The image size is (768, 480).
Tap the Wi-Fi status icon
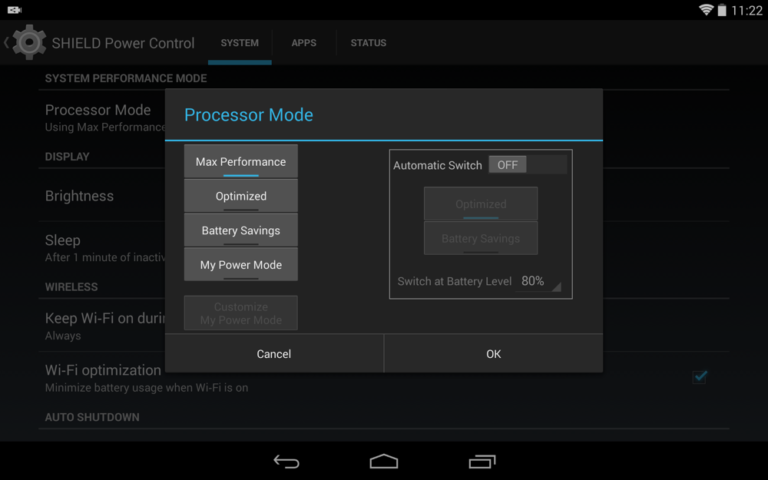coord(706,10)
